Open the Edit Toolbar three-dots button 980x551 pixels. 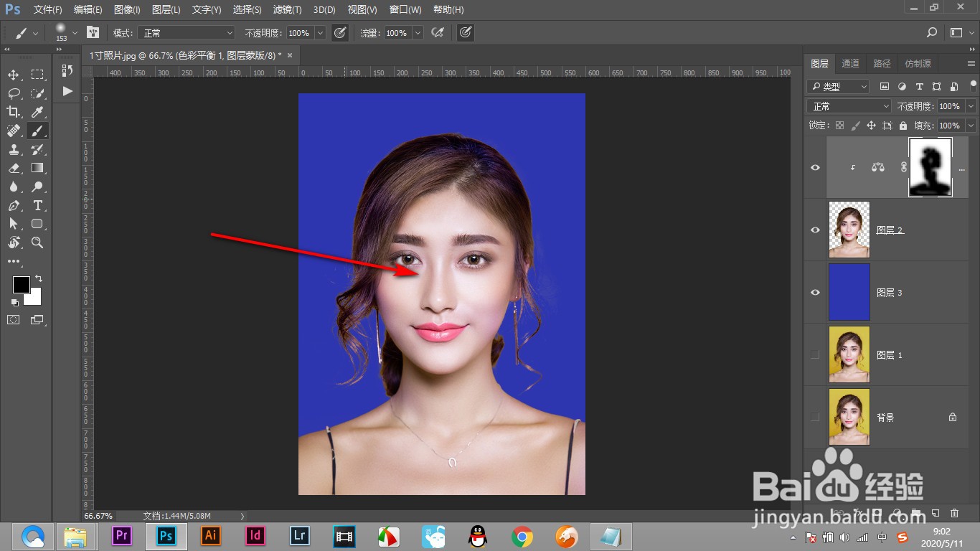14,261
